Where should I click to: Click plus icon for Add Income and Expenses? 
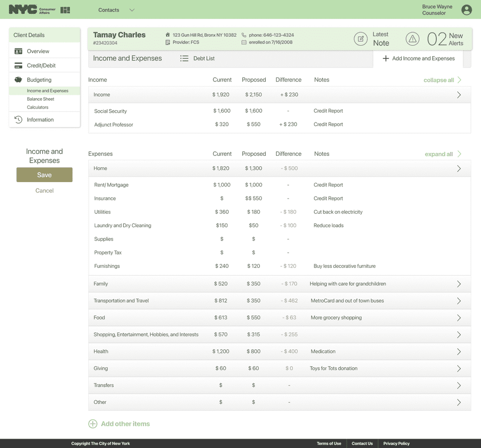point(386,59)
